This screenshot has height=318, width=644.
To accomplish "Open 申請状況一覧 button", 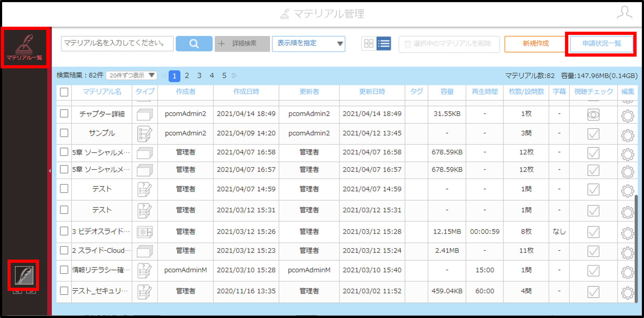I will click(x=601, y=44).
